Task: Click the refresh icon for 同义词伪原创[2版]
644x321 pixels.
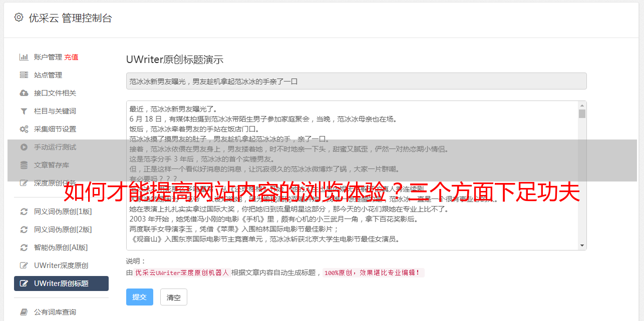Action: 24,229
